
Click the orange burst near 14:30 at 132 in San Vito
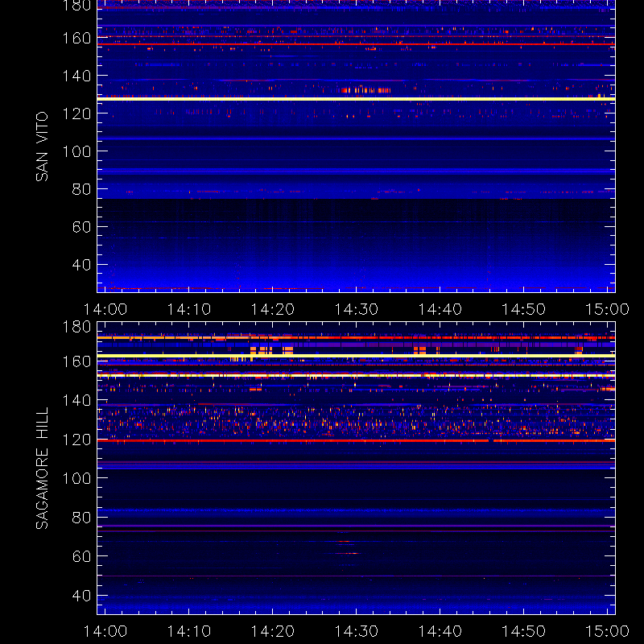[x=365, y=90]
